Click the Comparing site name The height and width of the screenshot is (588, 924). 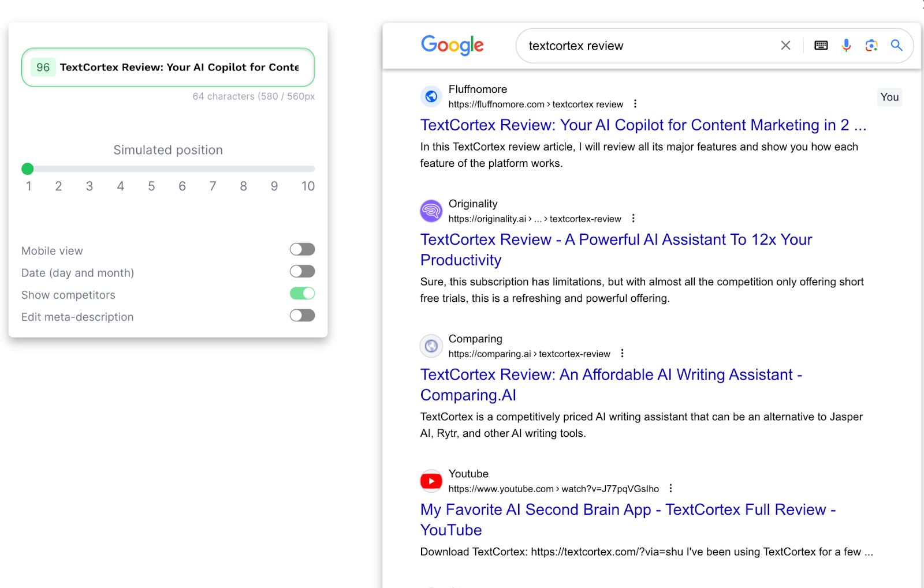tap(475, 339)
